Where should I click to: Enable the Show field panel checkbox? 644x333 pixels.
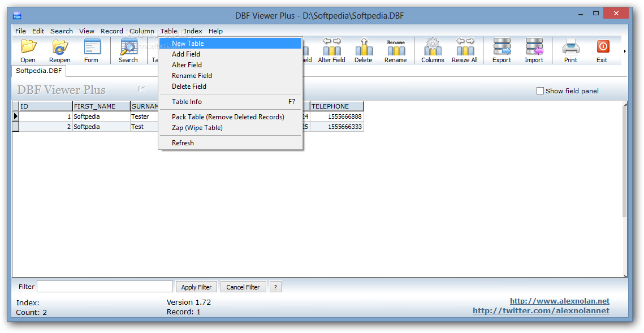(x=540, y=91)
